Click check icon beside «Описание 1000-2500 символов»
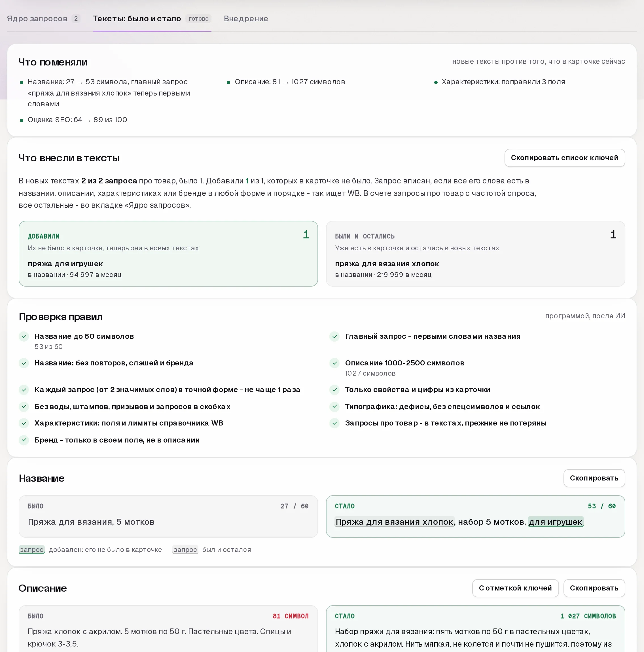 coord(334,363)
